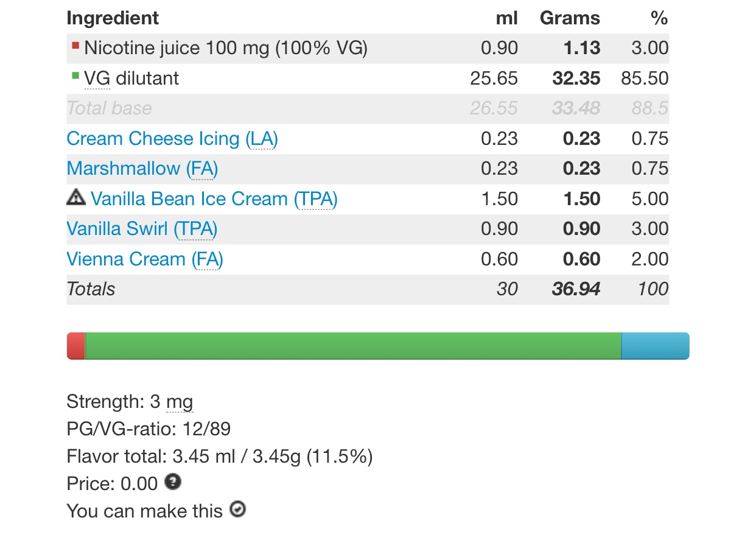The image size is (756, 540).
Task: Click the Ingredient column header
Action: pyautogui.click(x=113, y=18)
